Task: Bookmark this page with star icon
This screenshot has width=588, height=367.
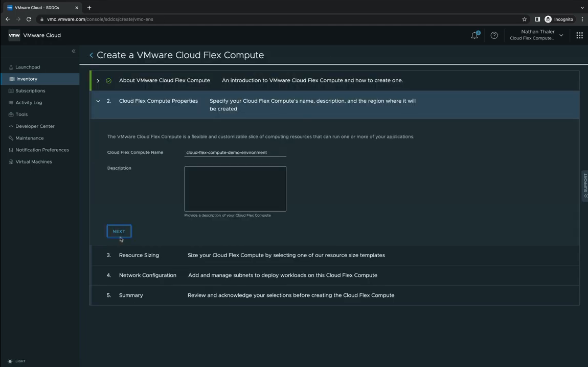Action: click(x=524, y=19)
